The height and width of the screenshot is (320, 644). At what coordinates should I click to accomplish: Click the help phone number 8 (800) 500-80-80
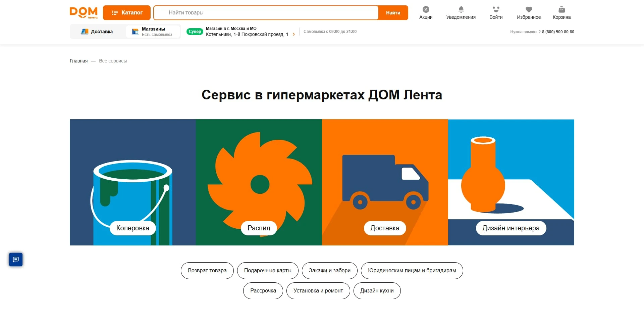558,32
